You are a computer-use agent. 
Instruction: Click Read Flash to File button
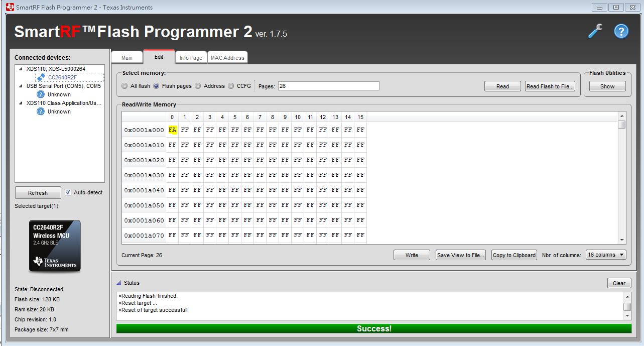pos(550,86)
